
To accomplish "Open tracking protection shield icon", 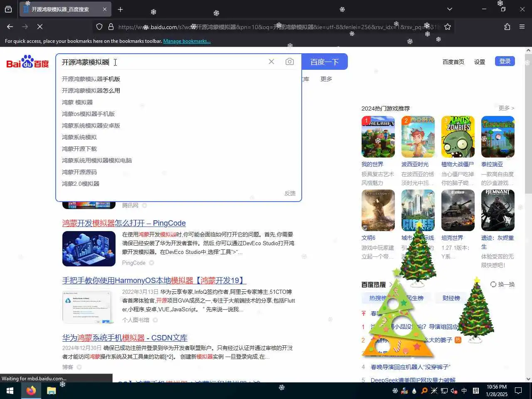I will click(x=99, y=27).
